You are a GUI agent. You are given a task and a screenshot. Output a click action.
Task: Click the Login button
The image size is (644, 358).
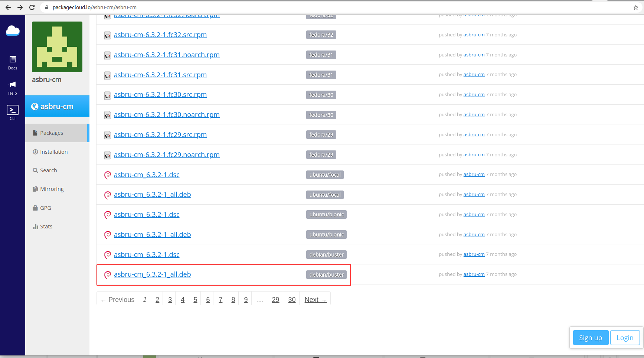point(625,338)
